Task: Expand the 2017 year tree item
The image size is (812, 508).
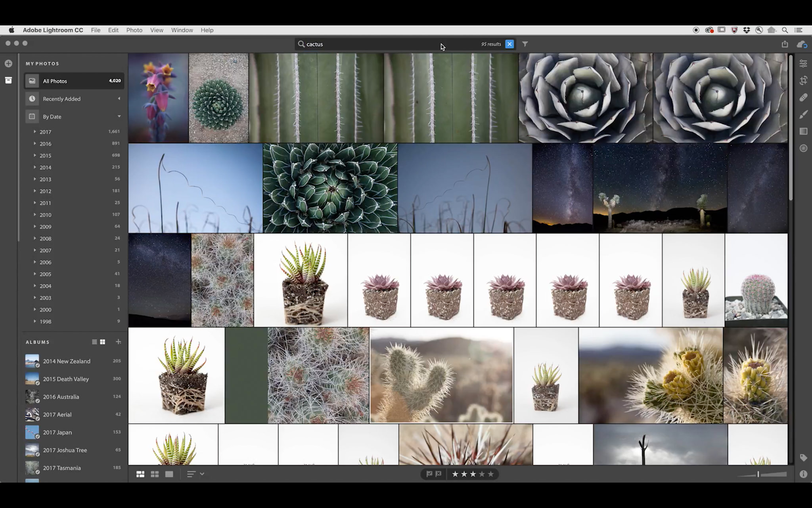Action: tap(34, 131)
